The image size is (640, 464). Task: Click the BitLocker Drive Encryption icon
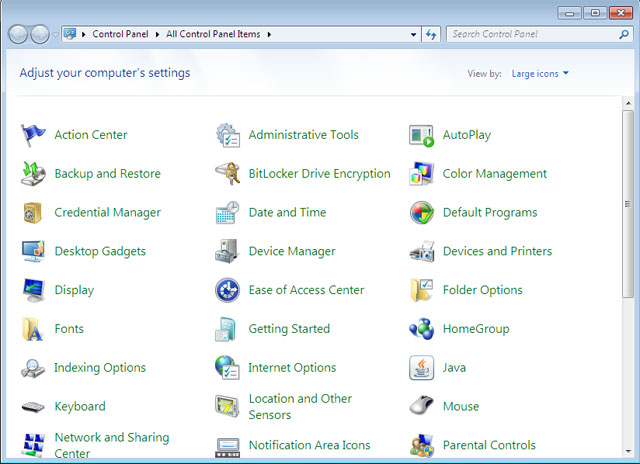(227, 174)
